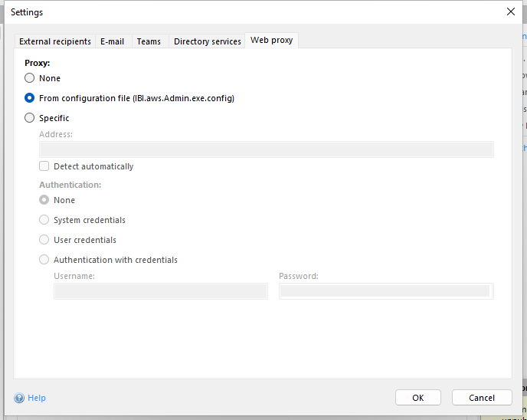Close the Settings dialog window

[x=510, y=11]
